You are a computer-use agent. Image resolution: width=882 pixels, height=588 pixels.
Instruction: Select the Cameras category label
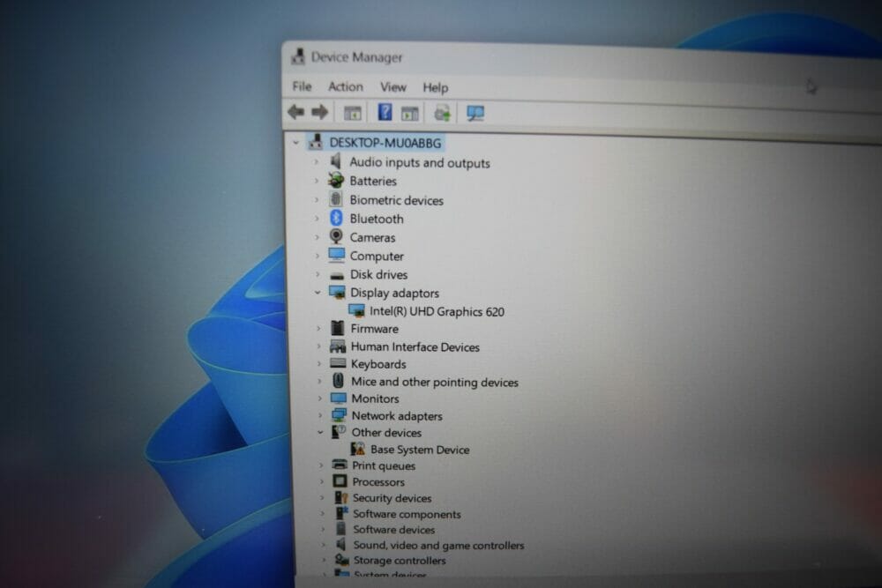point(372,237)
